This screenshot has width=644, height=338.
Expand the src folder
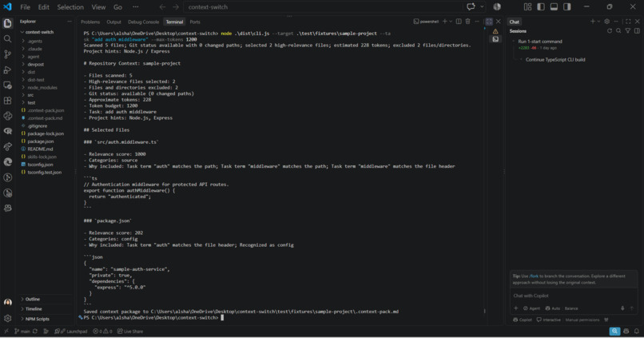click(x=30, y=95)
